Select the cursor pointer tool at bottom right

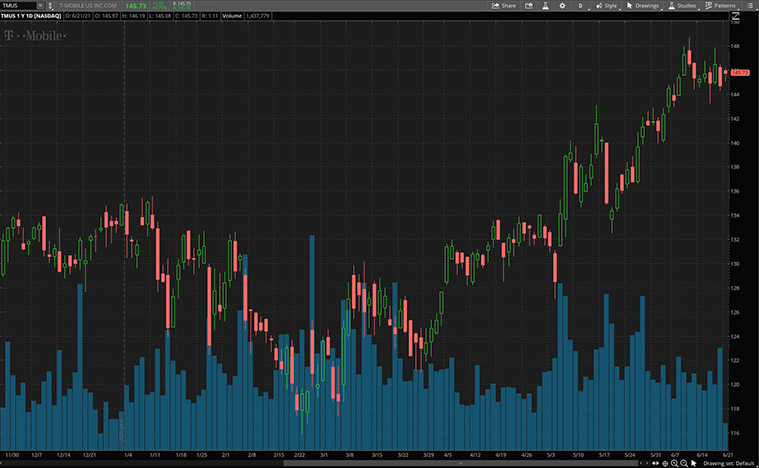pos(693,463)
